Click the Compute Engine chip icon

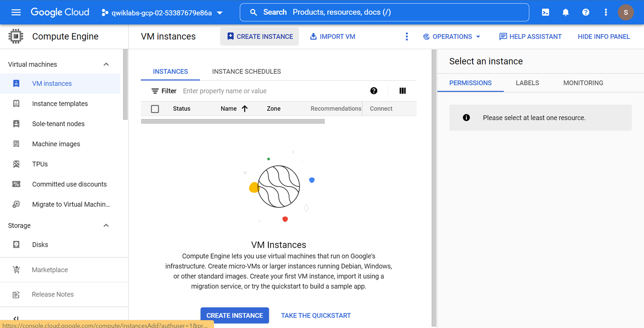pos(16,36)
